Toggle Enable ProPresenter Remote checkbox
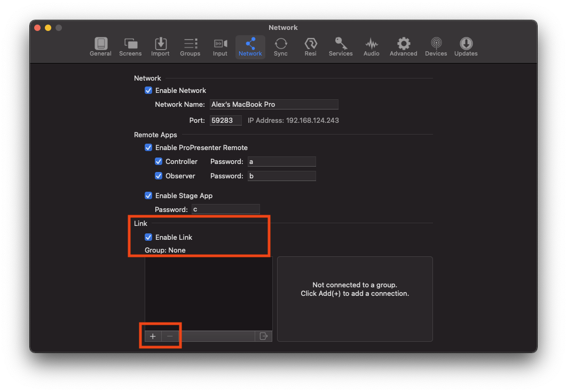This screenshot has height=392, width=567. point(148,147)
